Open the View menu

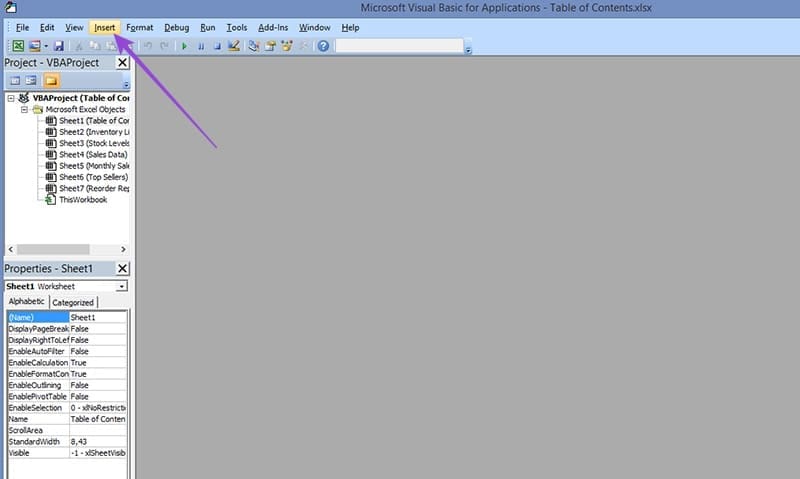click(74, 28)
